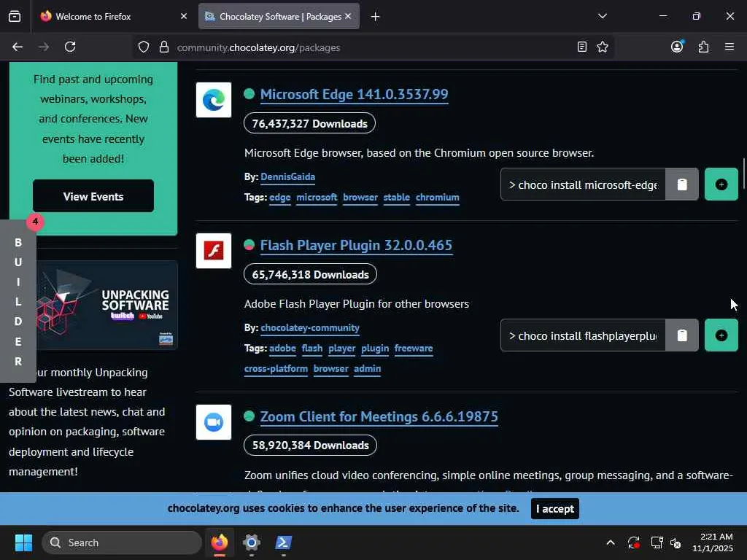Open the Firefox View icon
Viewport: 747px width, 560px height.
[x=15, y=16]
